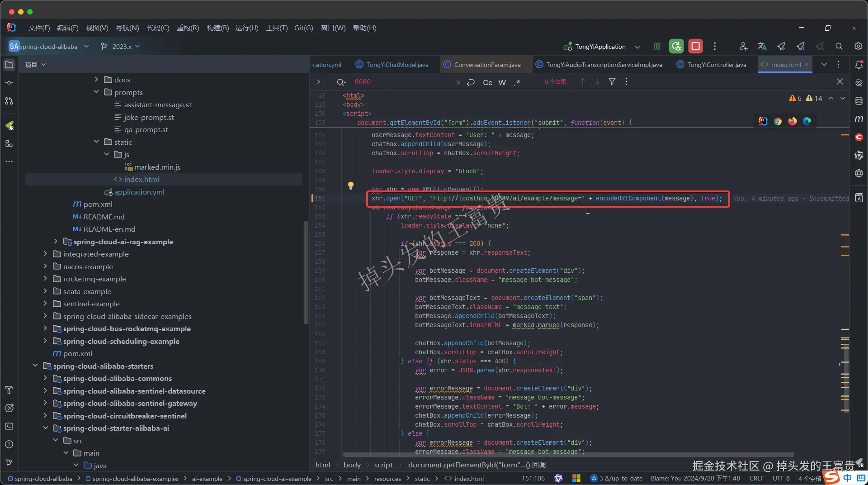868x485 pixels.
Task: Expand the docs folder
Action: pos(96,80)
